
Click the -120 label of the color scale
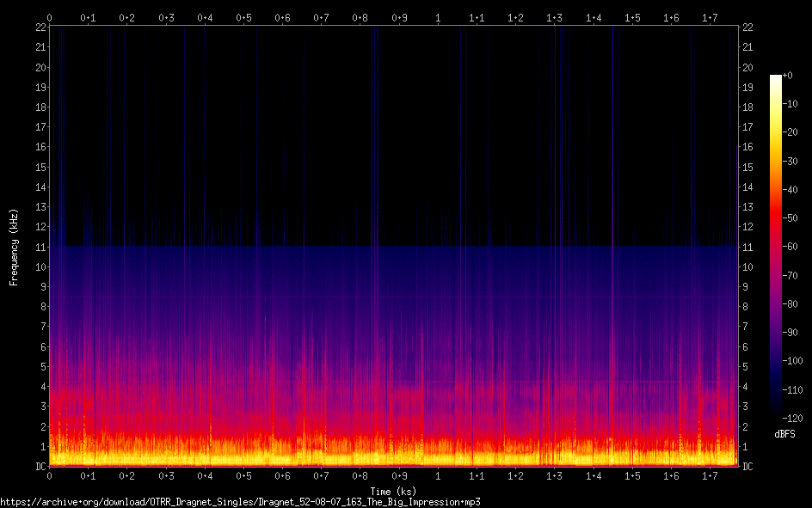click(791, 417)
